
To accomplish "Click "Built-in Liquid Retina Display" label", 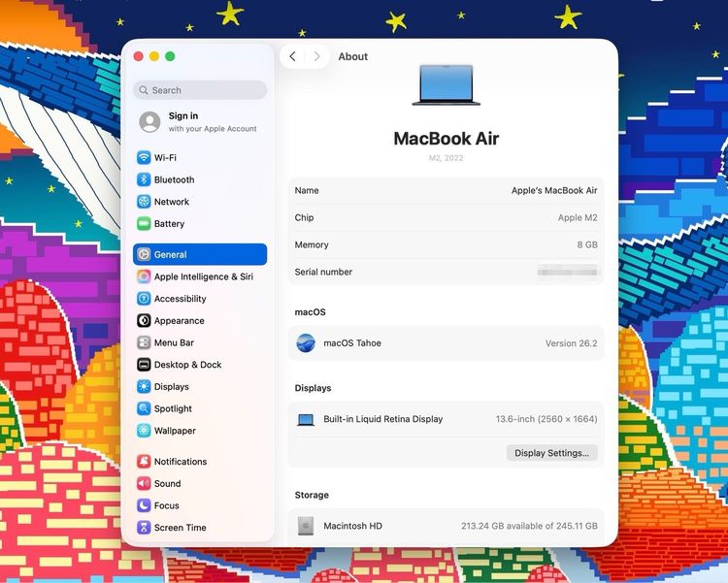I will 383,419.
